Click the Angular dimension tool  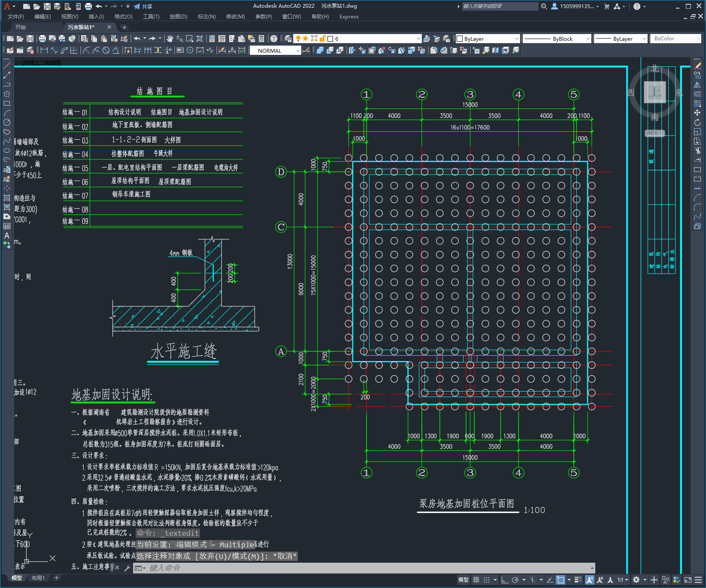point(116,50)
